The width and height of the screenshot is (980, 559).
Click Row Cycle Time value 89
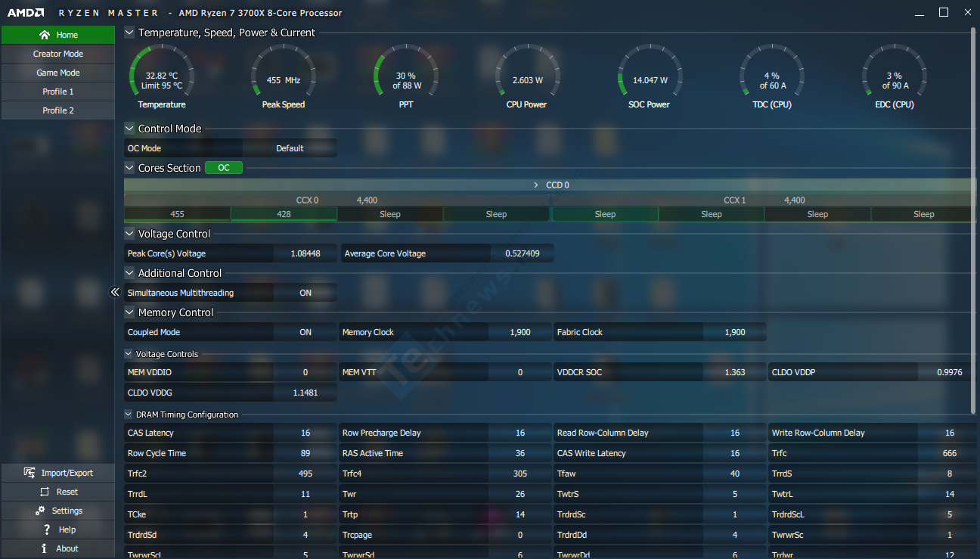click(x=305, y=453)
